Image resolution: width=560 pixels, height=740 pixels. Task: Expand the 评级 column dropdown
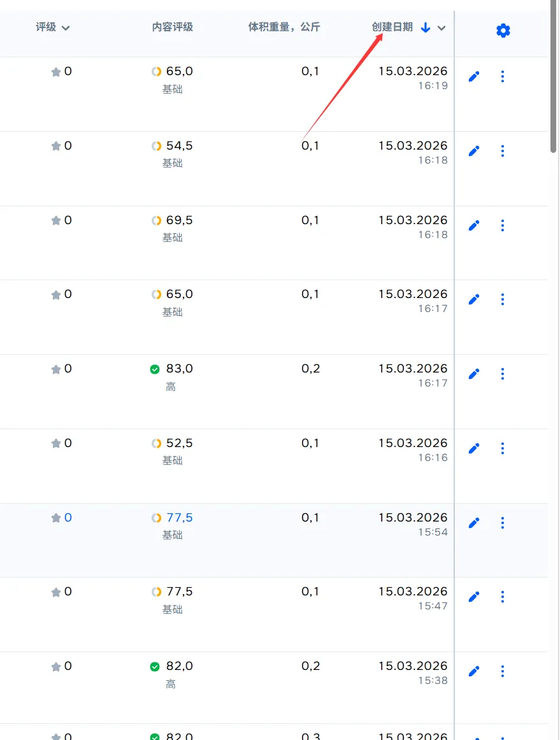66,27
